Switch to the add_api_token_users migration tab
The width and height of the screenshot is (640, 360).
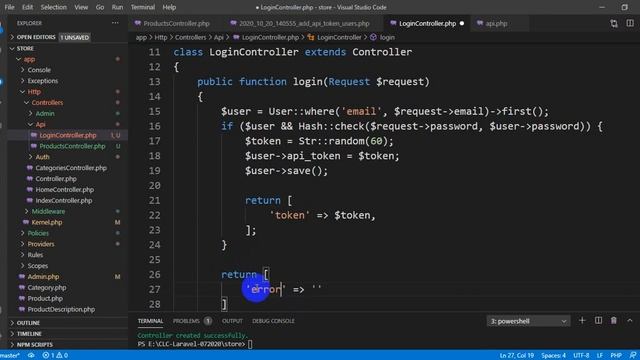tap(304, 23)
